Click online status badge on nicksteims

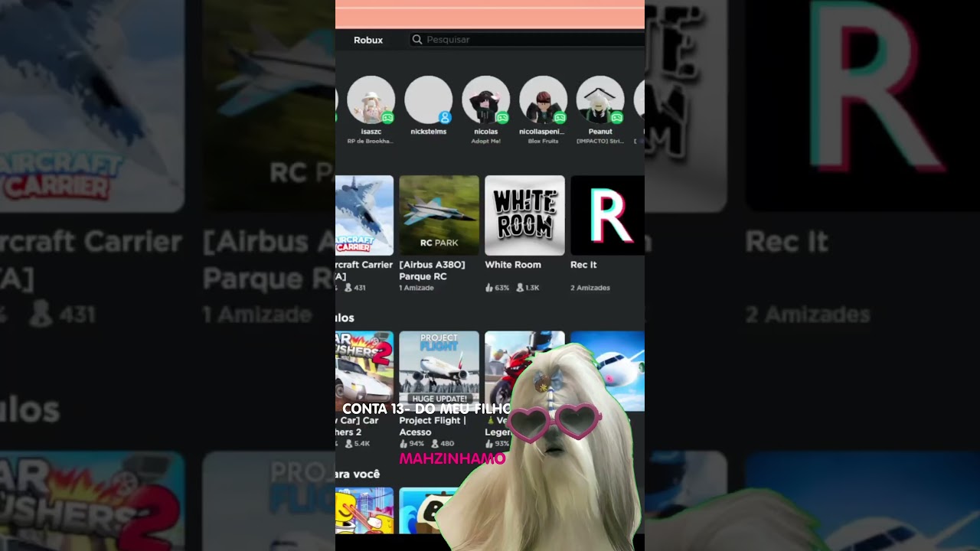click(445, 118)
